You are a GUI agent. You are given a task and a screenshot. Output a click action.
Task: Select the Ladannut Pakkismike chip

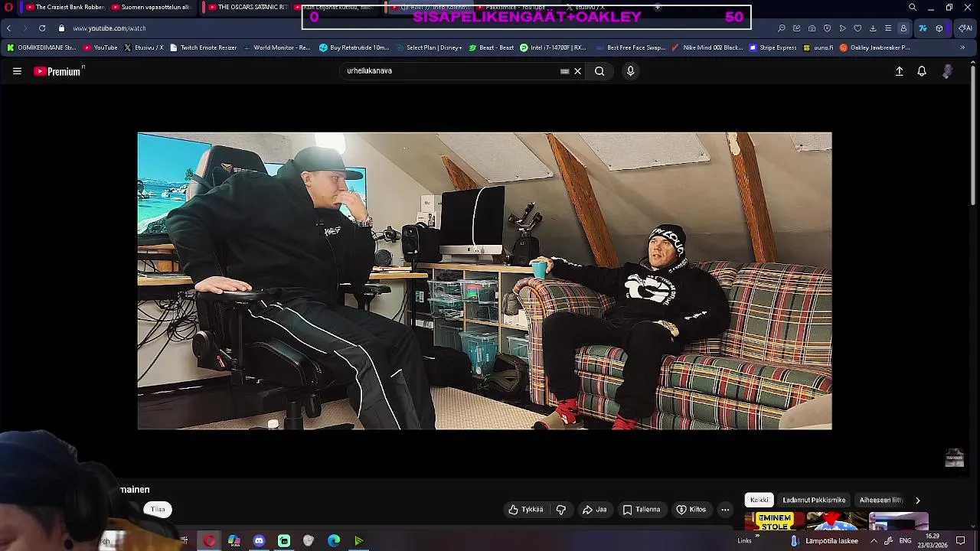pos(814,500)
